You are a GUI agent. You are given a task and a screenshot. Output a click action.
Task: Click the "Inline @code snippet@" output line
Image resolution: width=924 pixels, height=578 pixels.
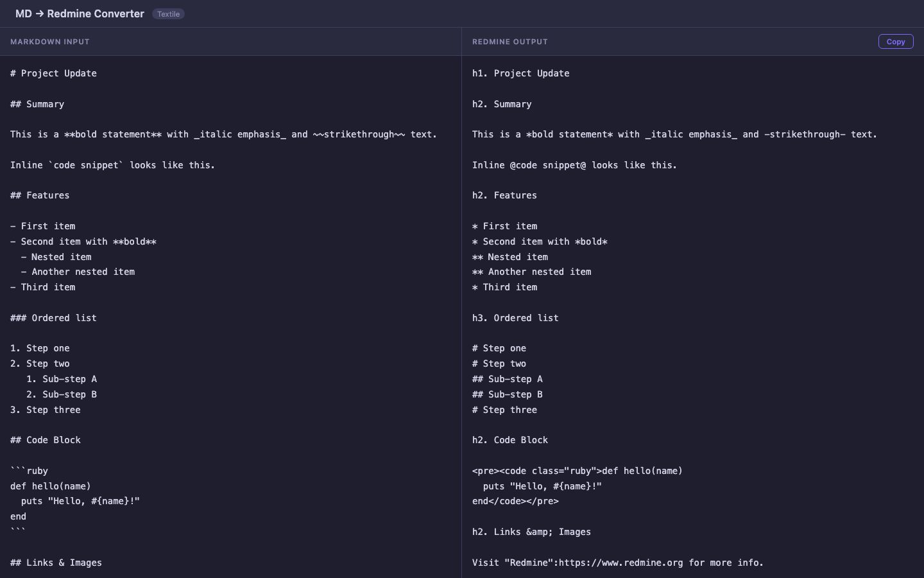[575, 165]
